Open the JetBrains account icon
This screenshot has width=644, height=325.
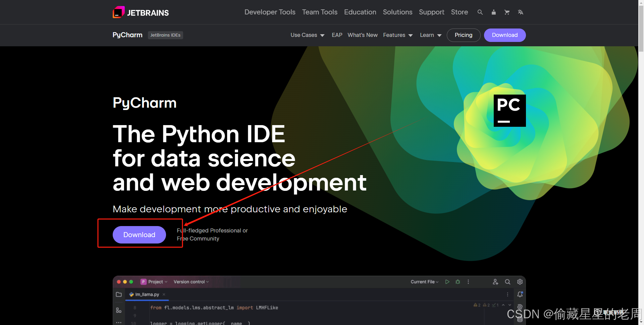(493, 12)
